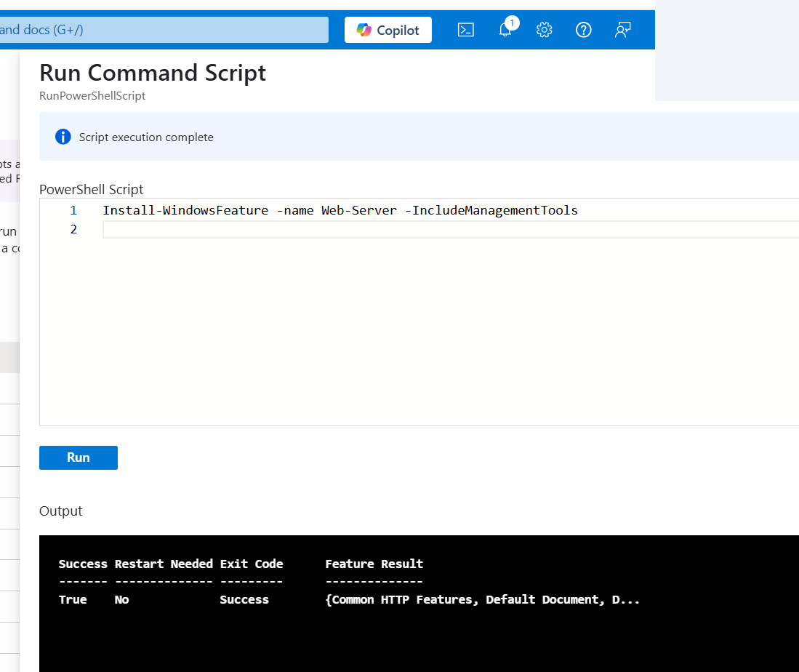
Task: Click the No value under Restart Needed
Action: [122, 599]
